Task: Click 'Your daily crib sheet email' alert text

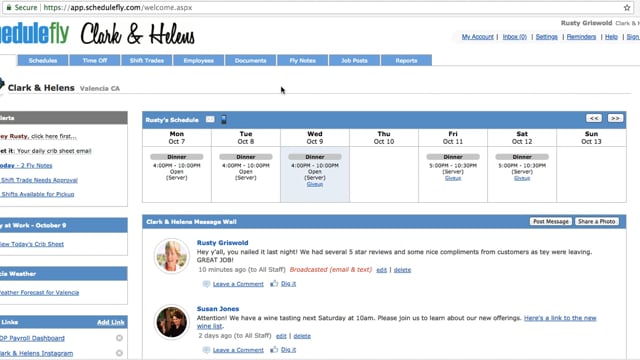Action: point(54,151)
